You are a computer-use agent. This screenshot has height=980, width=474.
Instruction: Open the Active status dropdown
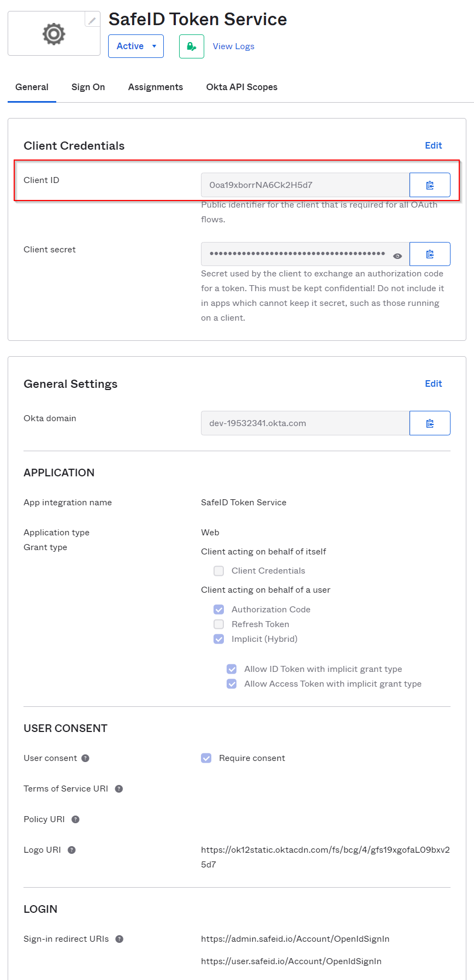click(136, 46)
